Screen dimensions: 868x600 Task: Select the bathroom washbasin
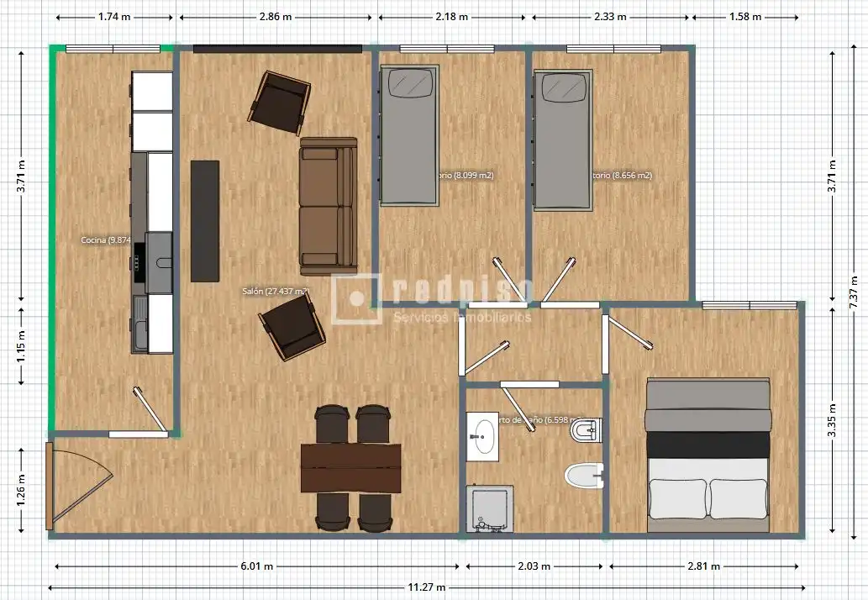coord(482,437)
